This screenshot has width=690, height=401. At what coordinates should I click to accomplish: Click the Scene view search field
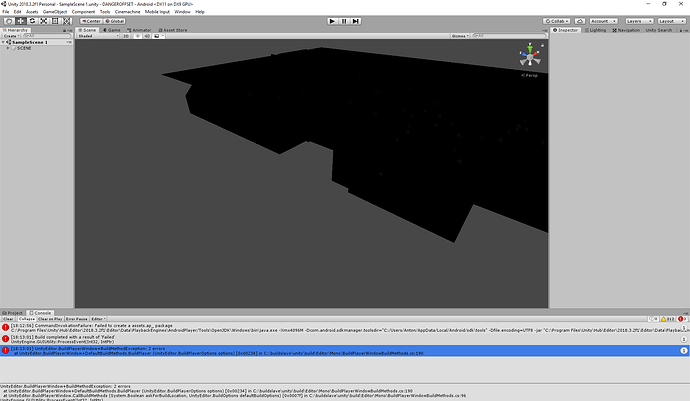509,36
